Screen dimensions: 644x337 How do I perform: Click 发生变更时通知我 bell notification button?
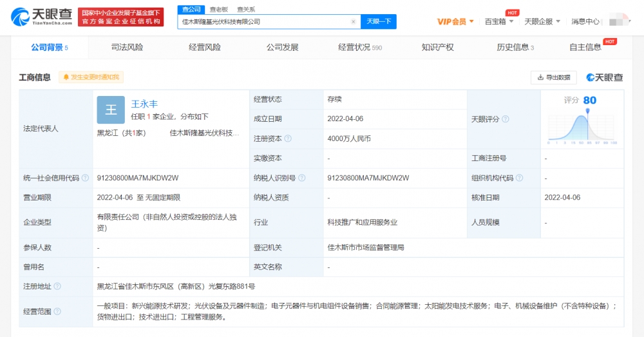point(91,77)
